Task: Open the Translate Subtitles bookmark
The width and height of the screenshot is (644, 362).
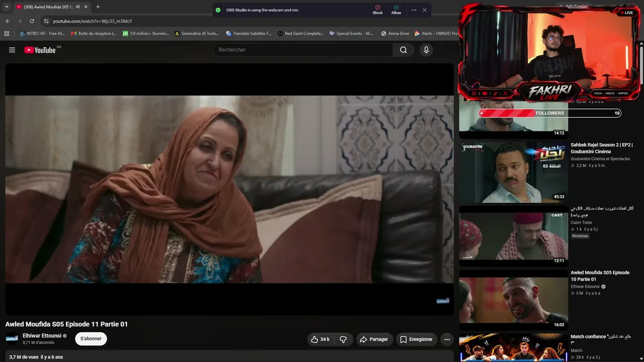Action: (x=249, y=34)
